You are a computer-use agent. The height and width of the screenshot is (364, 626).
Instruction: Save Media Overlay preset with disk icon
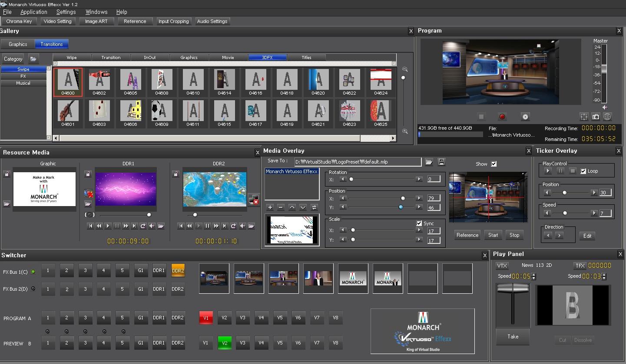pyautogui.click(x=441, y=162)
